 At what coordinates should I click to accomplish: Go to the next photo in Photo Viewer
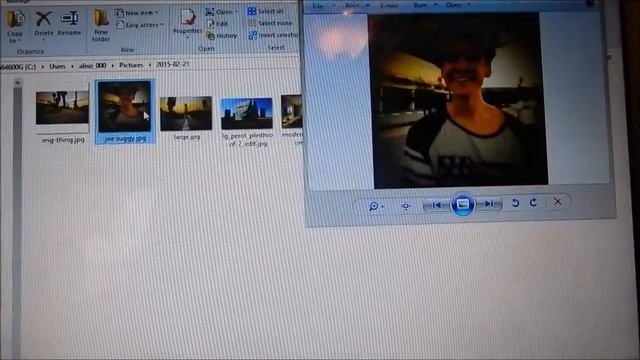[x=489, y=203]
